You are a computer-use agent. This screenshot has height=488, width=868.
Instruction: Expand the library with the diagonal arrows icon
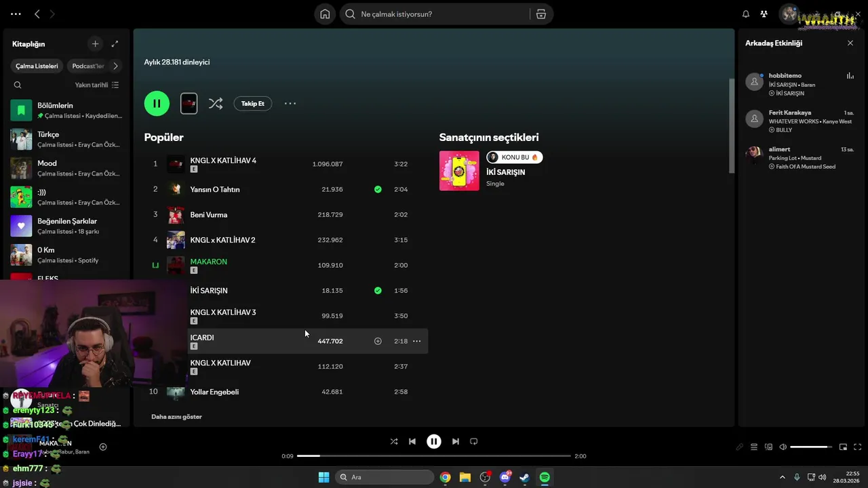(115, 44)
